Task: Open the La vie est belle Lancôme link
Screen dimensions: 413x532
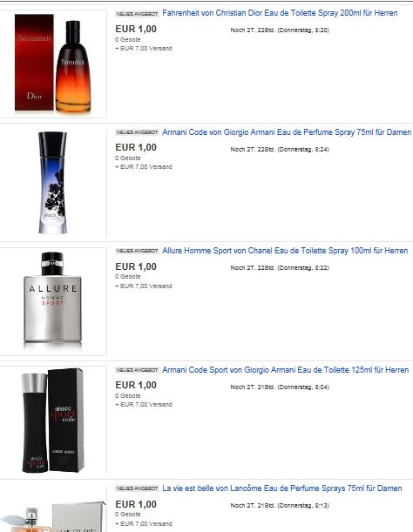Action: point(282,488)
